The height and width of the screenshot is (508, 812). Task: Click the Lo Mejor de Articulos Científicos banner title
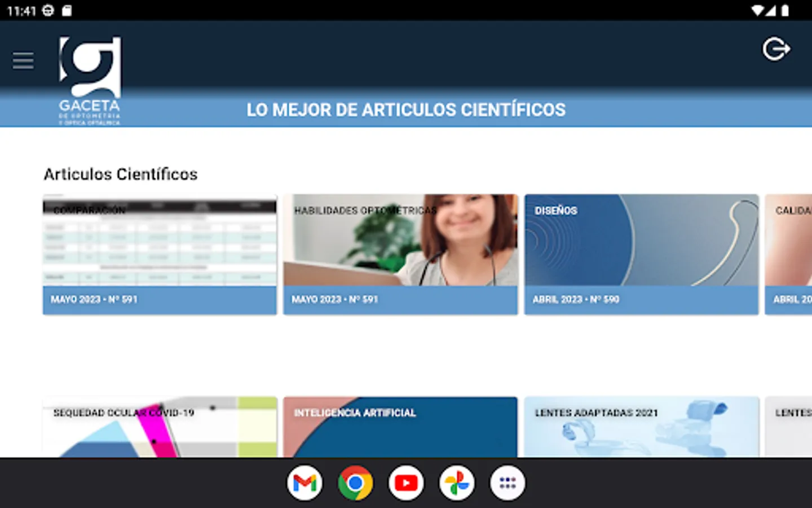pos(406,110)
